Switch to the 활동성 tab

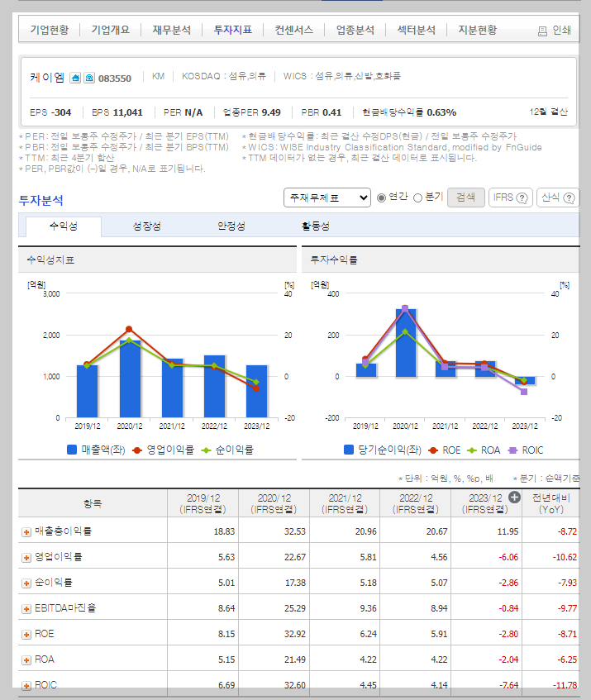click(x=316, y=226)
